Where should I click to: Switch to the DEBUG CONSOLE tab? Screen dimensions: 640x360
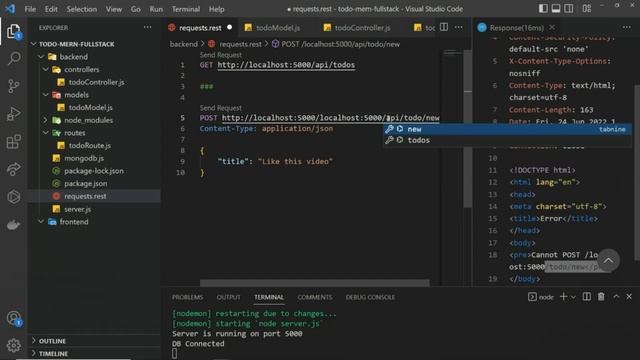tap(370, 297)
